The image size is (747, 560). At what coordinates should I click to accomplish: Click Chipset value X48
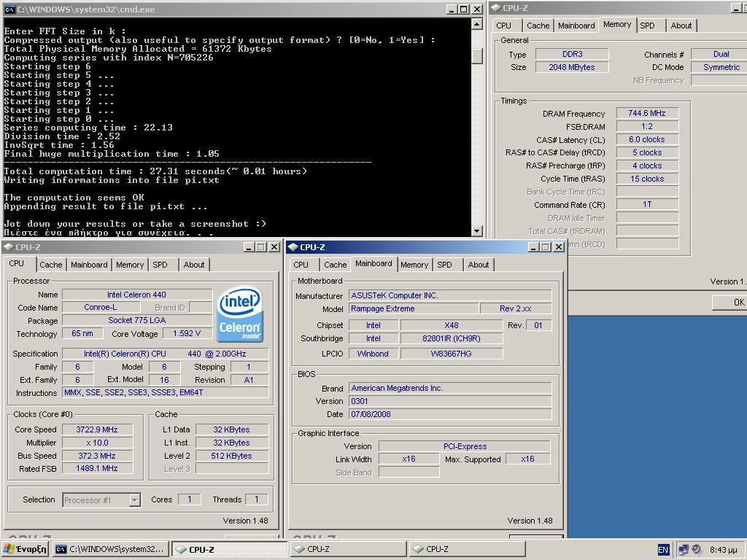(x=451, y=325)
